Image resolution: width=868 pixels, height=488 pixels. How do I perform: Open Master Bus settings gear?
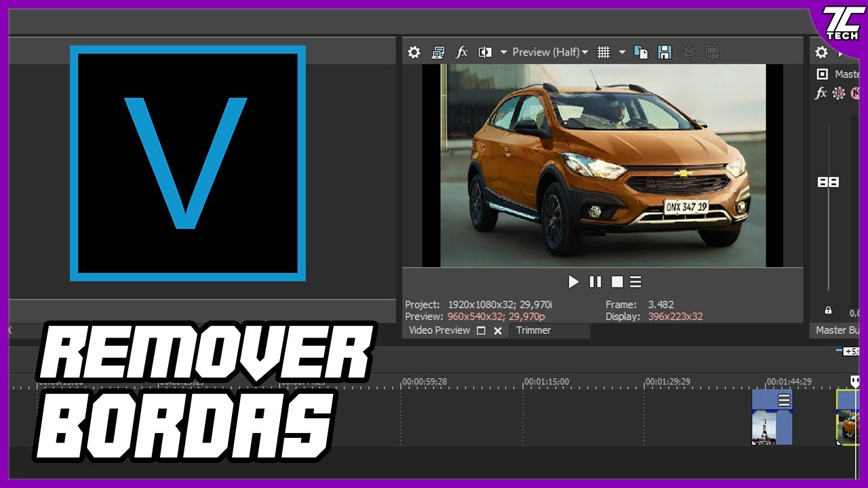tap(821, 52)
